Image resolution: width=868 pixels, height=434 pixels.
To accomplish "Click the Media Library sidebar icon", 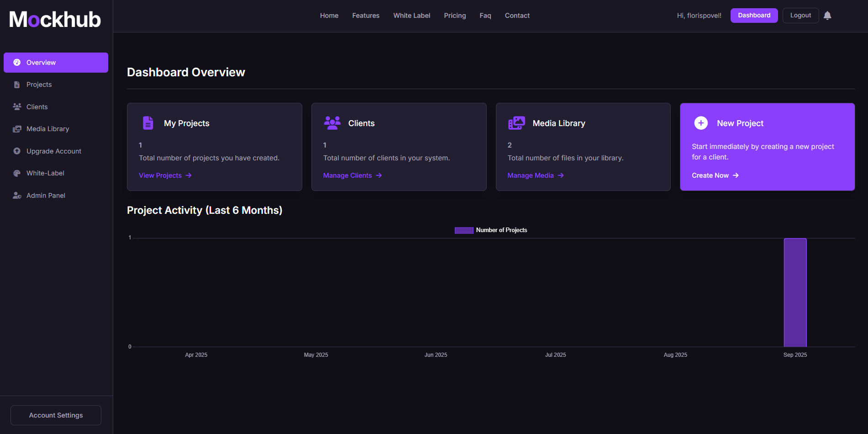I will click(17, 128).
